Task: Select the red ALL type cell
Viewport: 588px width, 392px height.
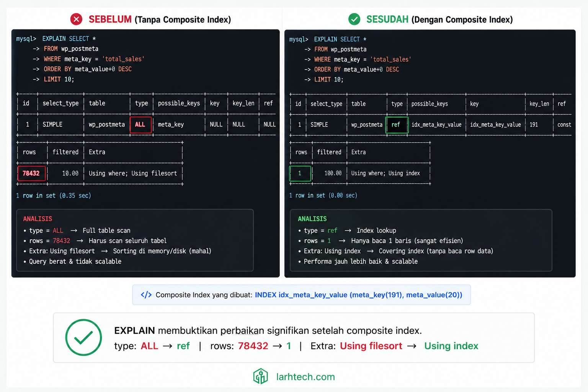Action: [140, 124]
